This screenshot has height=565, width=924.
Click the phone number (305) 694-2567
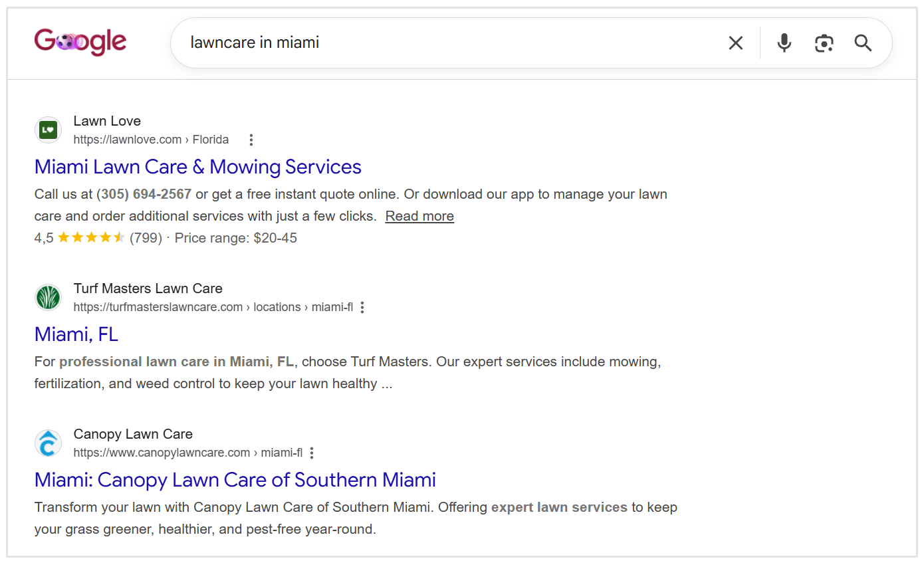(144, 194)
